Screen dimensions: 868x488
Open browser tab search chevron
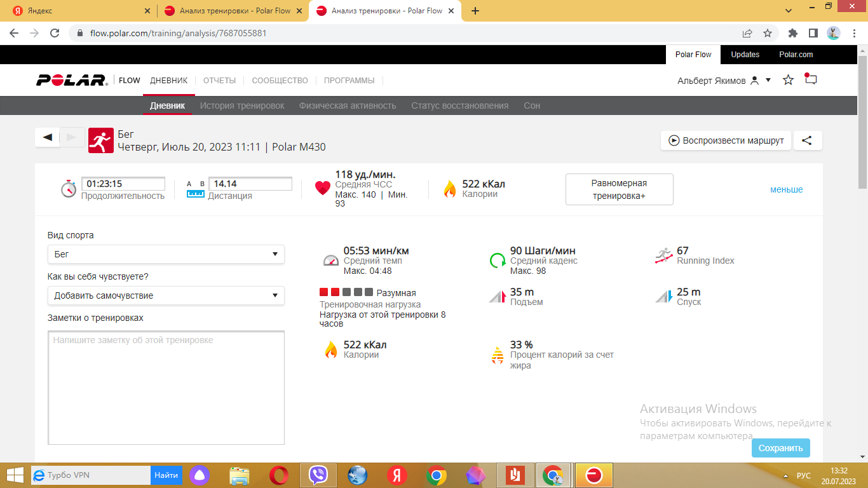(x=789, y=10)
